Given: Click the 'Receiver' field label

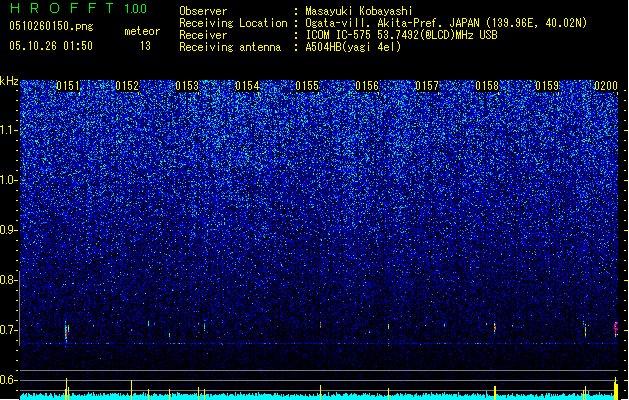Looking at the screenshot, I should [203, 35].
